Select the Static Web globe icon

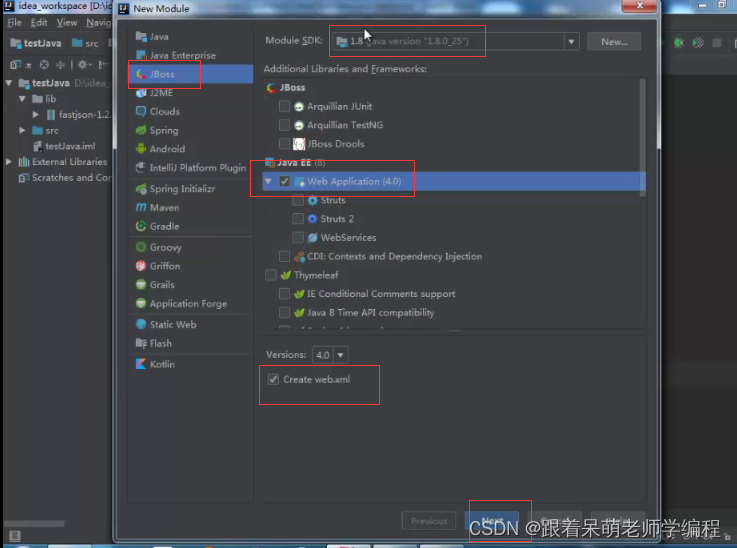pyautogui.click(x=141, y=324)
